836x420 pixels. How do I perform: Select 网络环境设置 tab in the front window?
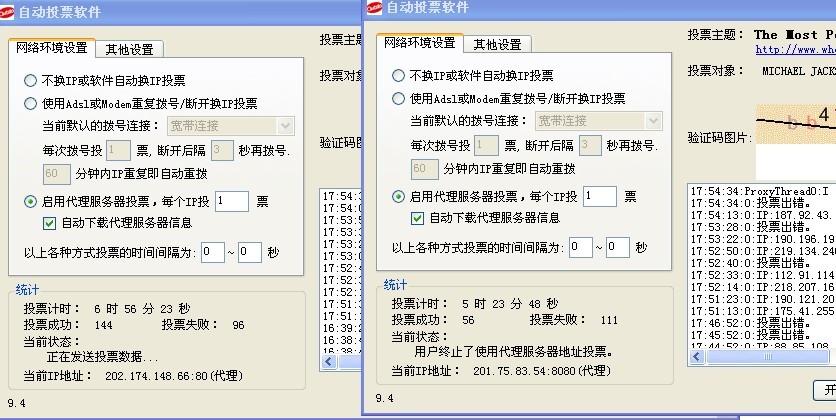click(x=418, y=43)
